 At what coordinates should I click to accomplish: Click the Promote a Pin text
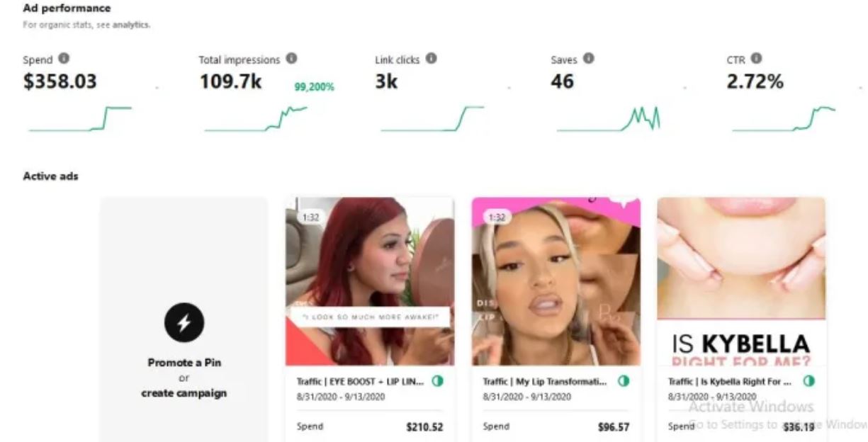(x=184, y=363)
